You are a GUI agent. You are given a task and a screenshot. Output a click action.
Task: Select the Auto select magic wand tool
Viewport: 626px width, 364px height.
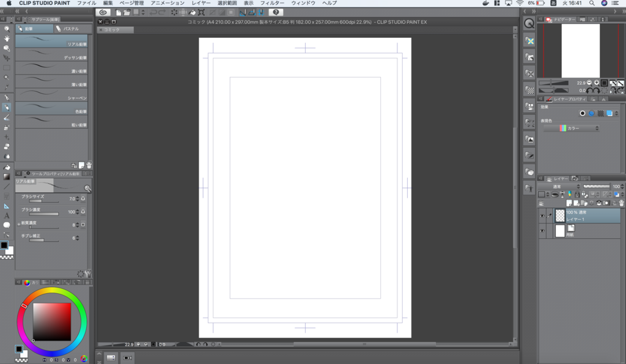click(x=6, y=78)
